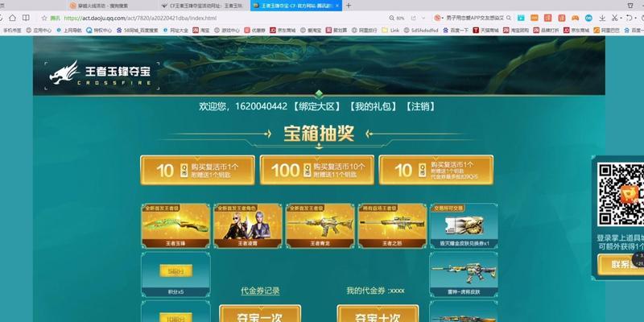Viewport: 644px width, 322px height.
Task: Close the active 王者玉锋夺宝 tab
Action: 337,6
